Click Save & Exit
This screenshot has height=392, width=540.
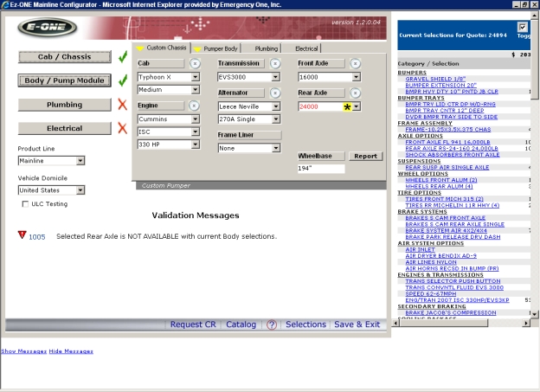pyautogui.click(x=357, y=325)
